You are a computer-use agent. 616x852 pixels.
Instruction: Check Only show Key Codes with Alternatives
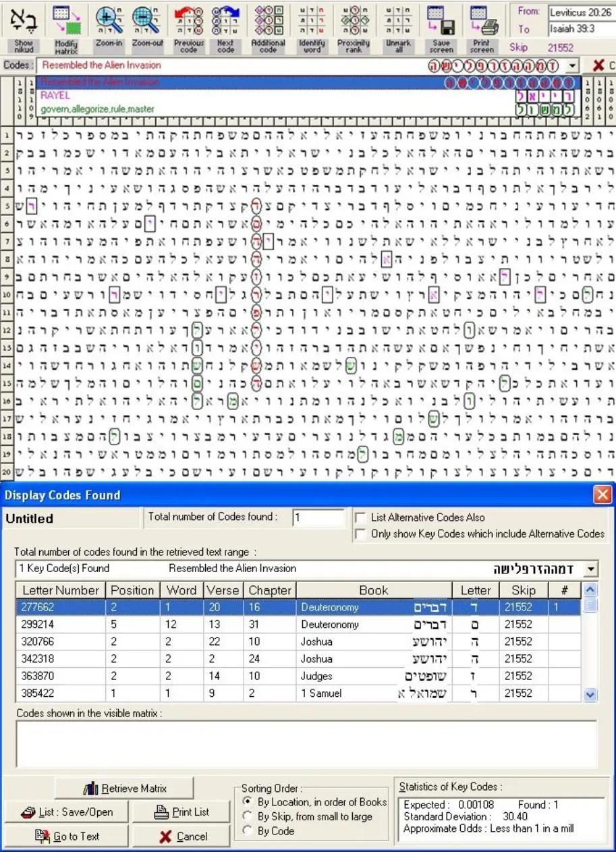click(x=360, y=534)
